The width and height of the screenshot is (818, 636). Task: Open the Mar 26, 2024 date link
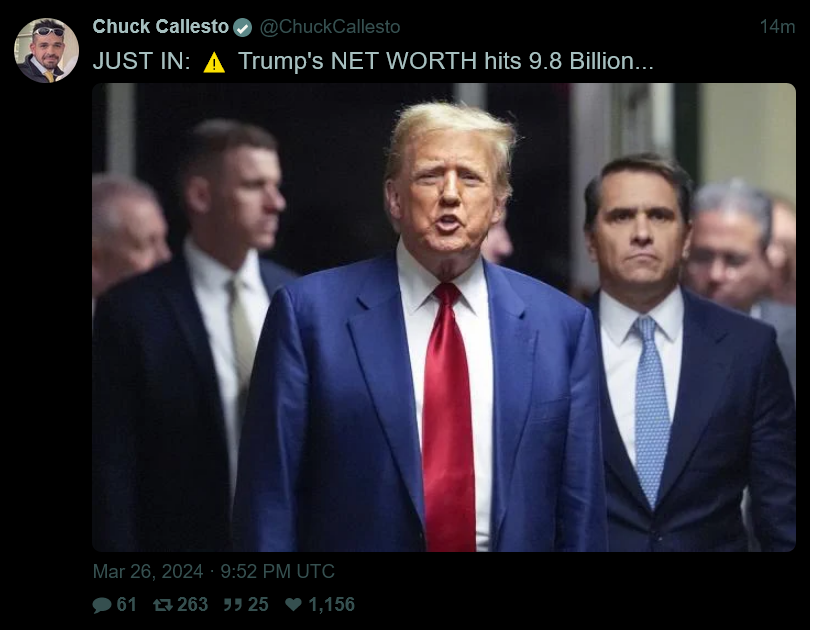[148, 571]
